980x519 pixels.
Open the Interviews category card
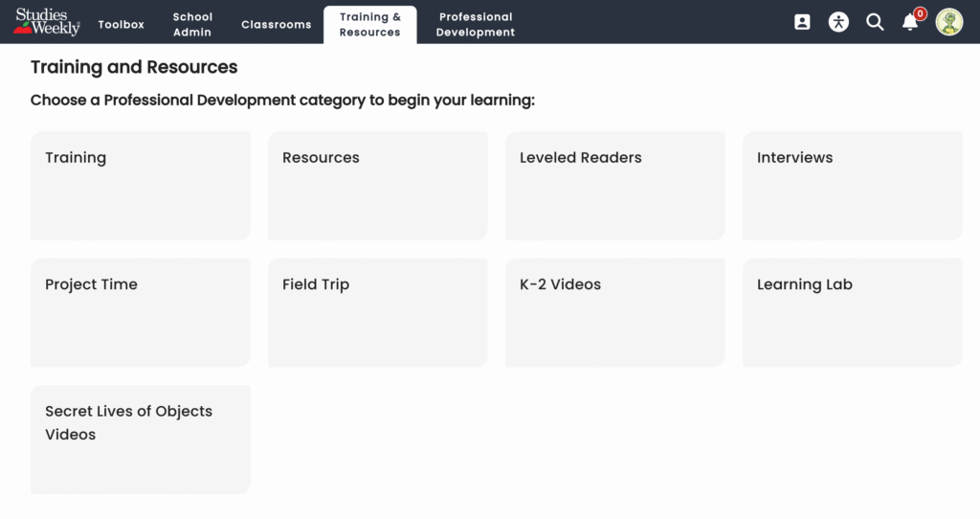[x=853, y=186]
